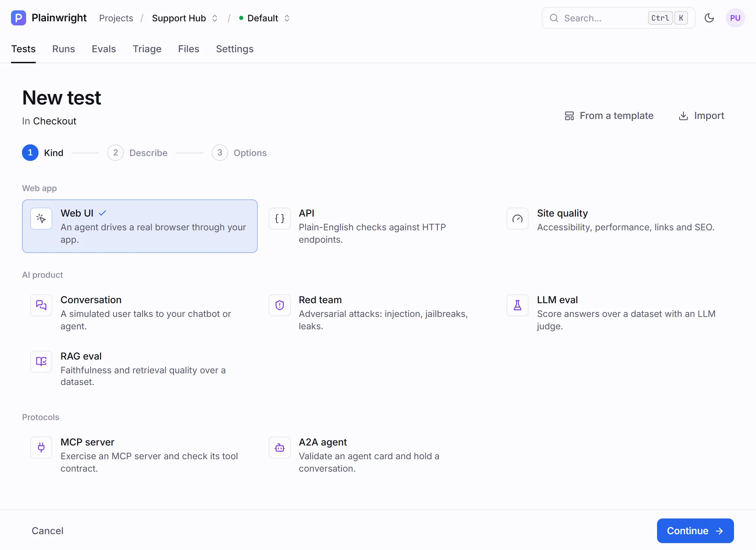The height and width of the screenshot is (550, 756).
Task: Click 'Accessibility, performance, links and SEO.' text
Action: (x=626, y=227)
